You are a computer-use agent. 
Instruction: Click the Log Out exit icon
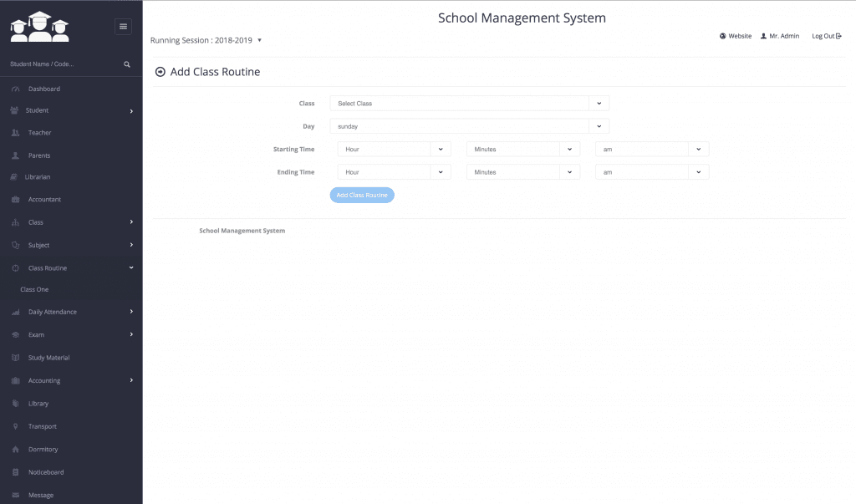click(x=839, y=36)
